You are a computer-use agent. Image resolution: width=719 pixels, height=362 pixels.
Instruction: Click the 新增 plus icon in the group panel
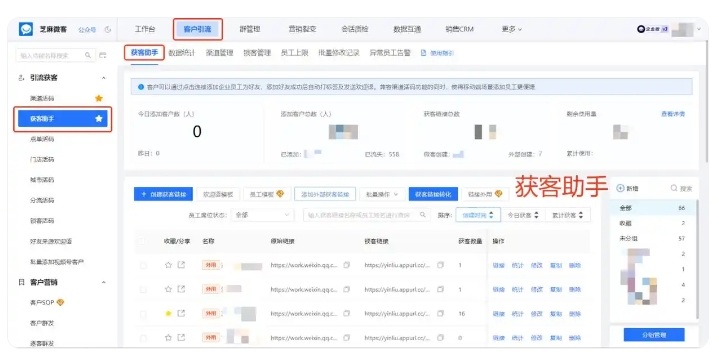click(620, 188)
